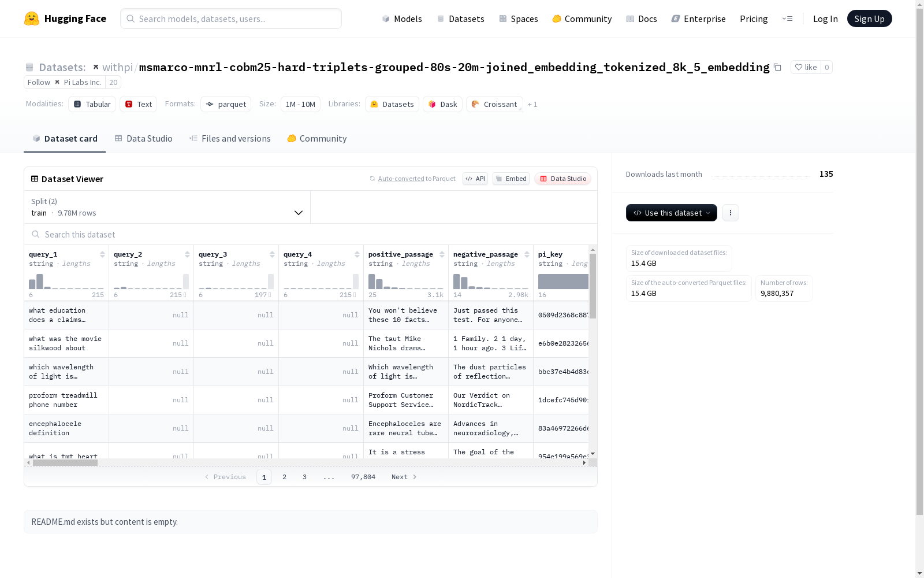924x578 pixels.
Task: Click the Pi Labs Inc. organization avatar
Action: (57, 82)
